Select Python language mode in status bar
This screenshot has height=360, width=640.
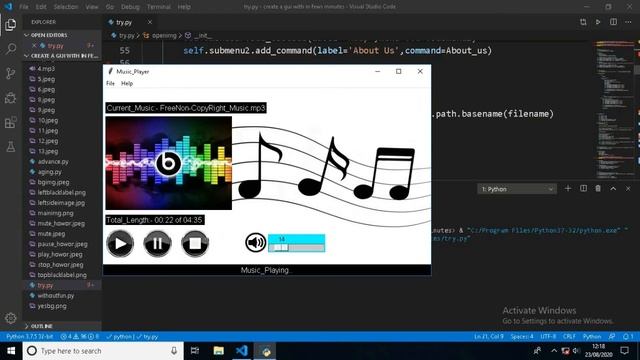tap(591, 337)
